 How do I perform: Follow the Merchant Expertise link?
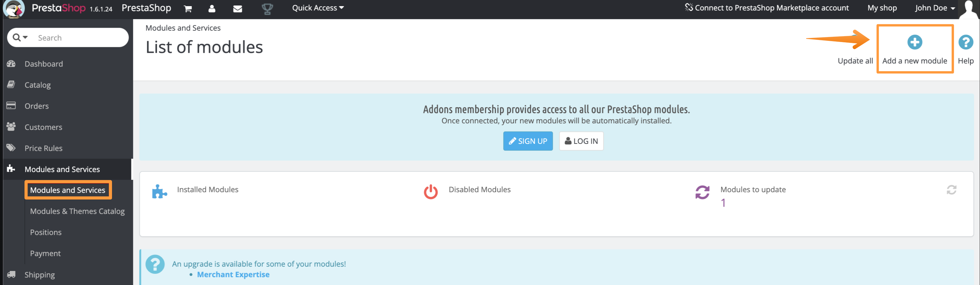tap(233, 274)
